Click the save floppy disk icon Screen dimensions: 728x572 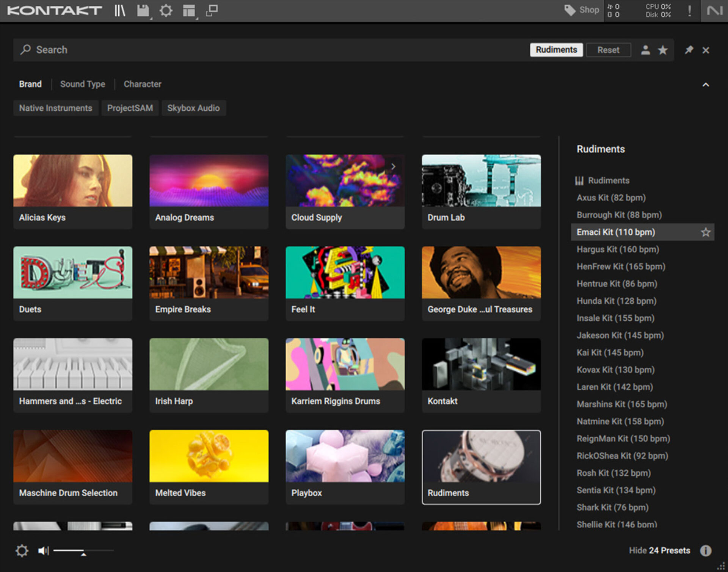click(143, 11)
